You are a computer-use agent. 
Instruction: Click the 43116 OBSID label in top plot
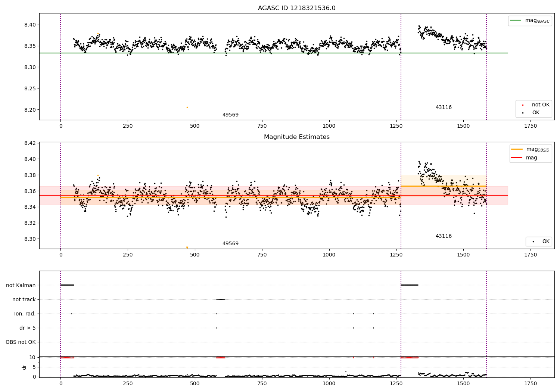[444, 108]
